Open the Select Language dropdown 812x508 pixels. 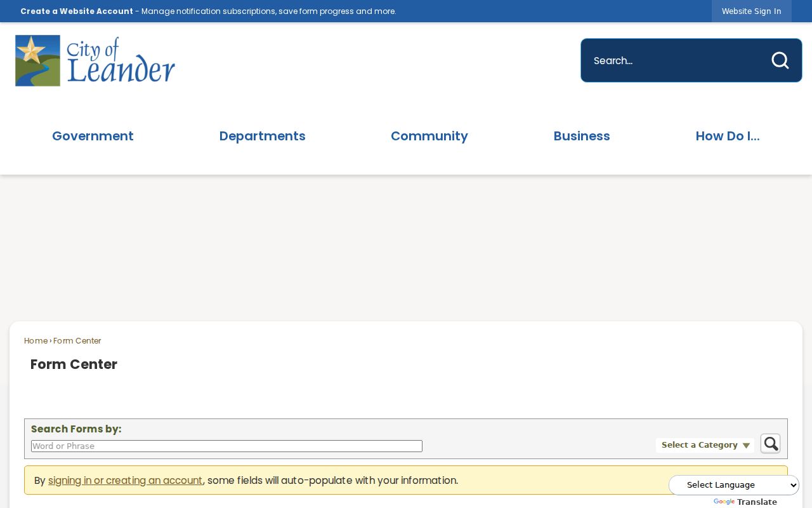[x=734, y=485]
